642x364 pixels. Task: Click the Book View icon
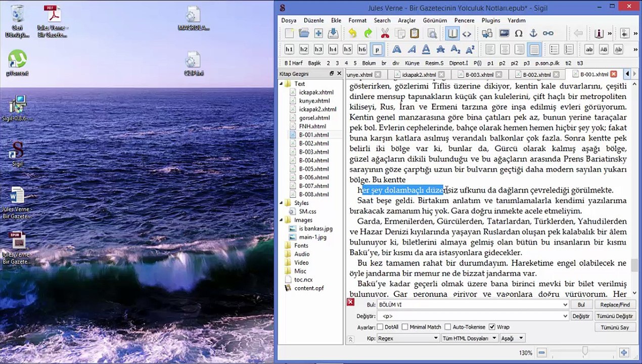click(452, 34)
